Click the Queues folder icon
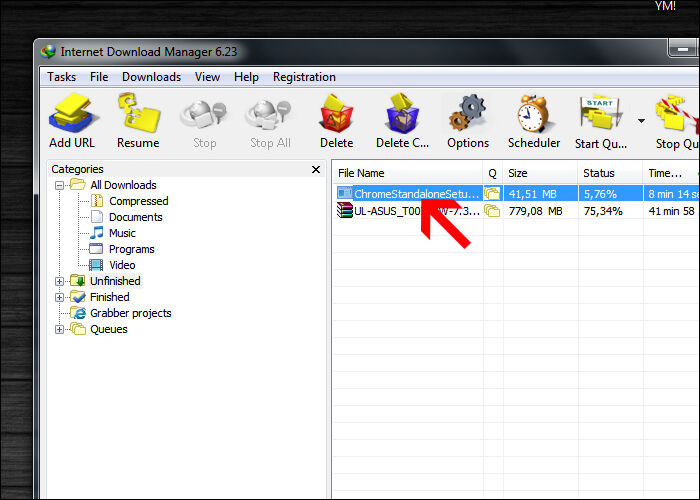700x500 pixels. point(78,329)
